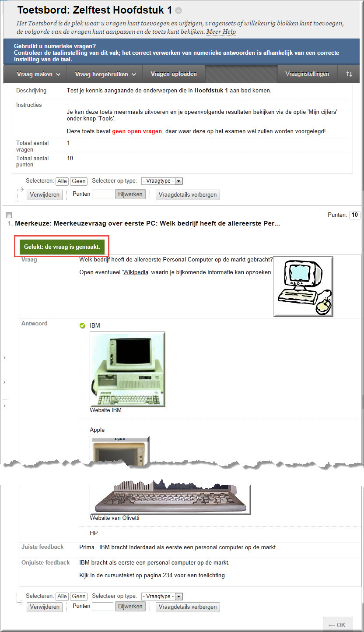Viewport: 364px width, 632px height.
Task: Expand the third left-side panel chevron
Action: pyautogui.click(x=4, y=406)
